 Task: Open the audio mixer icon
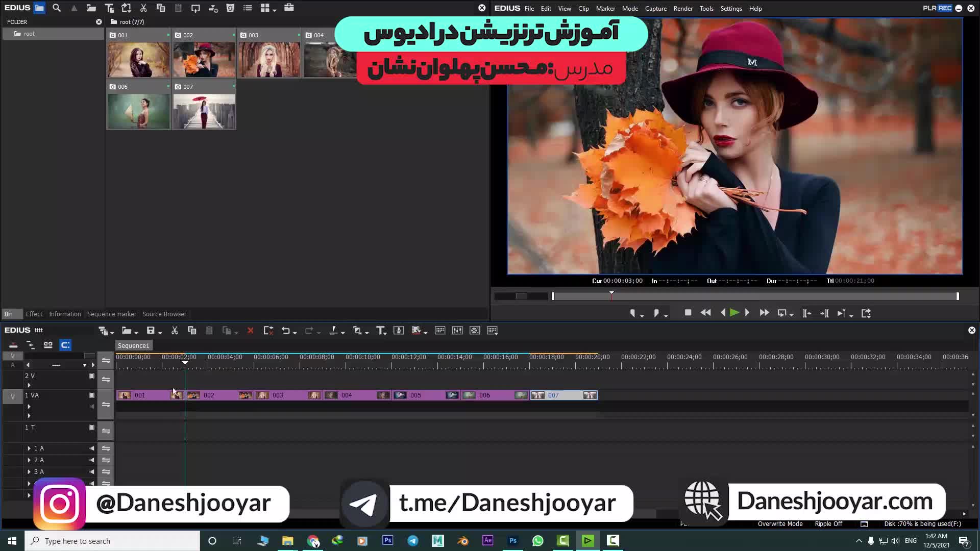click(x=457, y=331)
